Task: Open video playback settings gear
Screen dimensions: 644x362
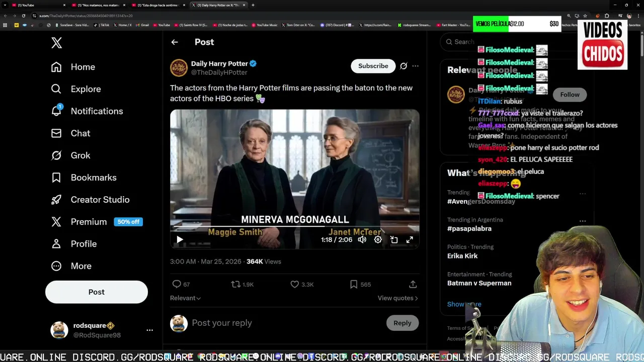Action: point(378,240)
